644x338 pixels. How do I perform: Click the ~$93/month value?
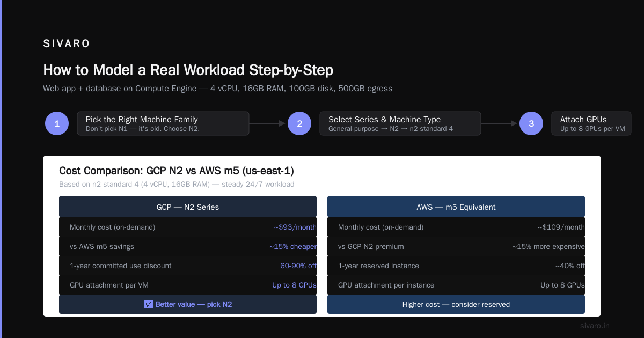pyautogui.click(x=295, y=227)
